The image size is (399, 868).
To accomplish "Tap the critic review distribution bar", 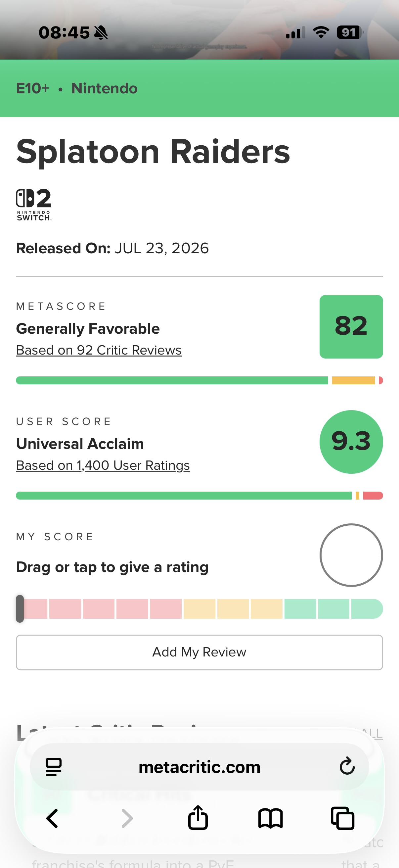I will [x=199, y=380].
